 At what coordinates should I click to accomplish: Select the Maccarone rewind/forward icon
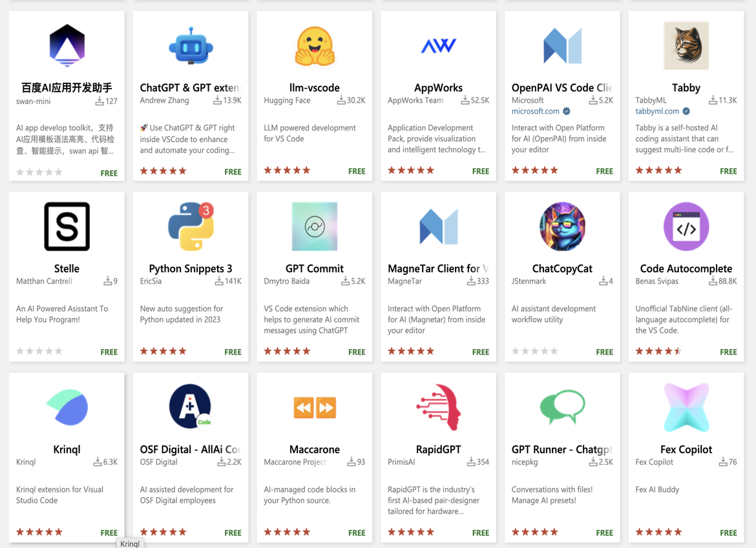point(315,408)
